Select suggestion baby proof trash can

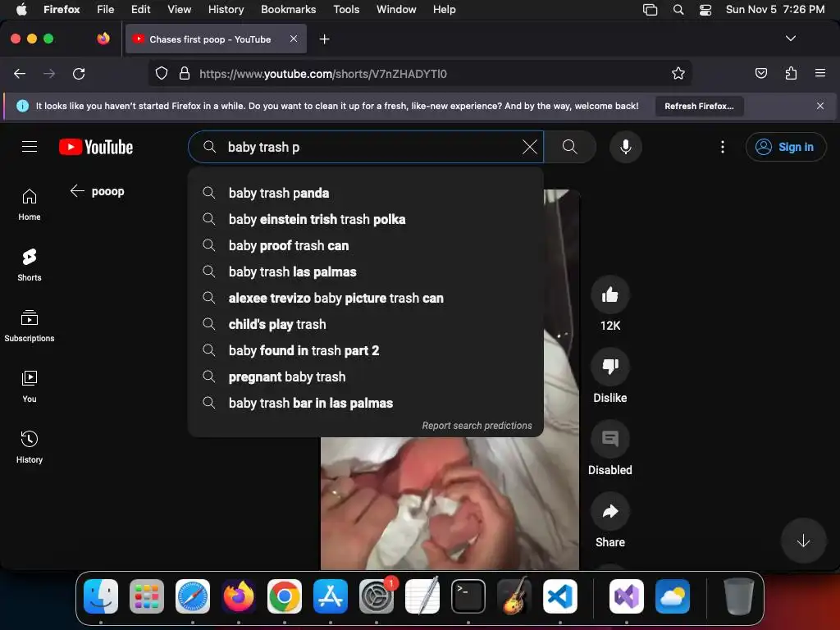coord(366,245)
